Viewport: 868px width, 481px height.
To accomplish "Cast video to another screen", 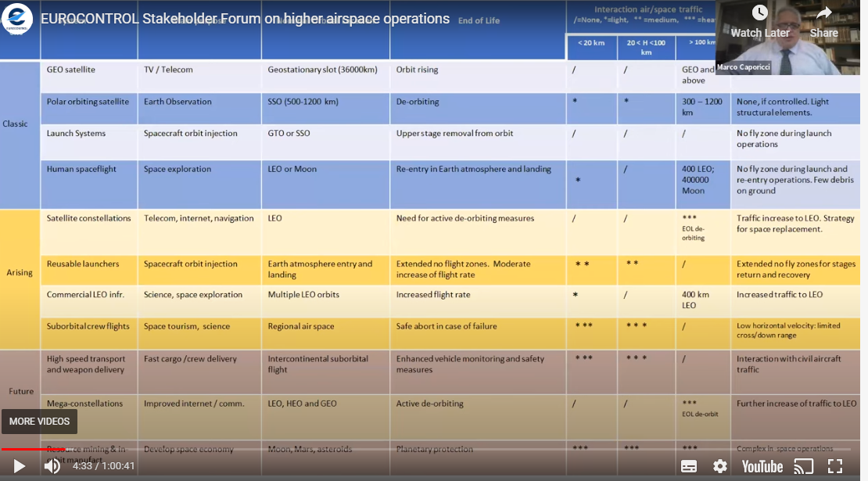I will tap(803, 467).
